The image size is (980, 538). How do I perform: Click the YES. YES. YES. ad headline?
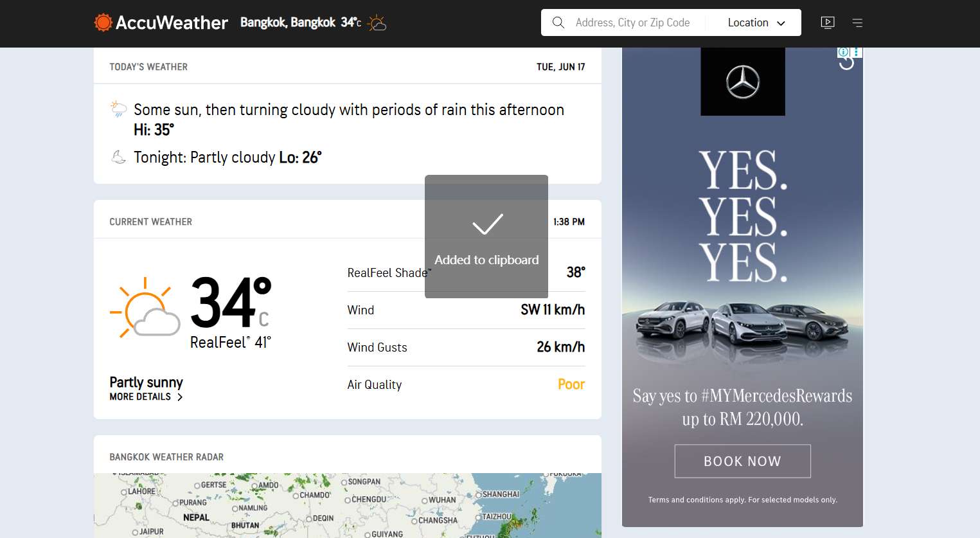point(743,216)
